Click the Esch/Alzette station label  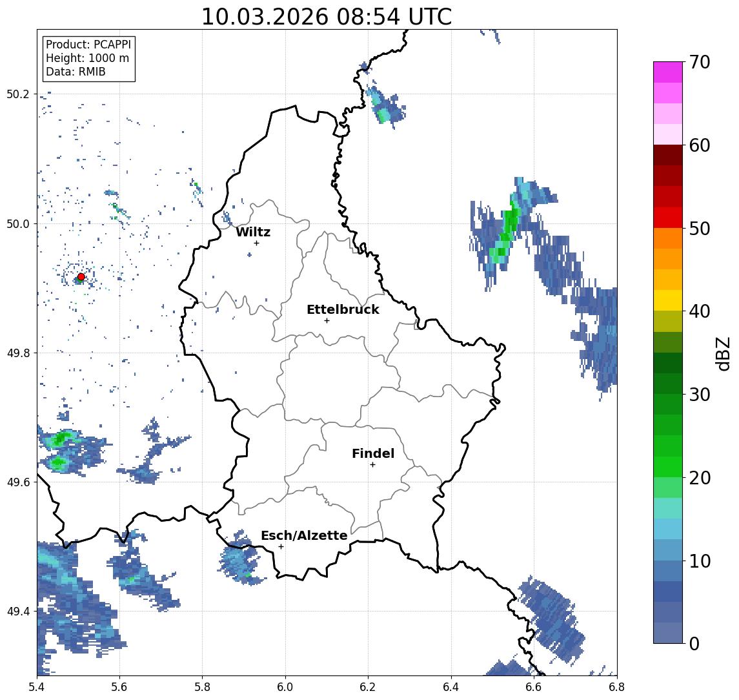[x=304, y=535]
